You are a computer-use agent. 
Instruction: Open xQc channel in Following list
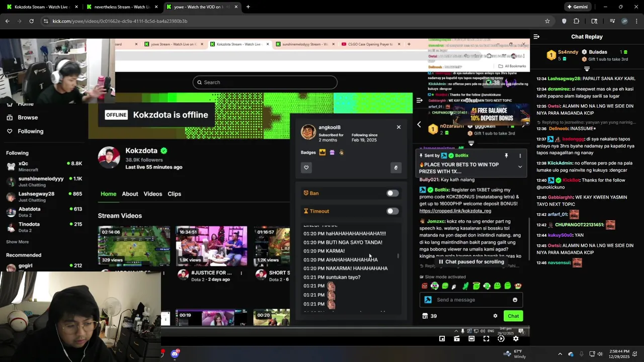click(x=44, y=166)
